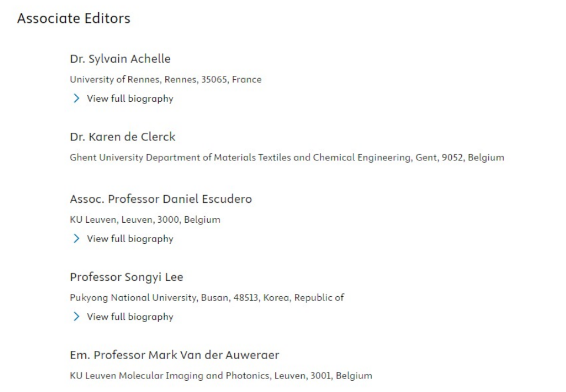Click the name Professor Songyi Lee
Image resolution: width=566 pixels, height=392 pixels.
point(126,277)
